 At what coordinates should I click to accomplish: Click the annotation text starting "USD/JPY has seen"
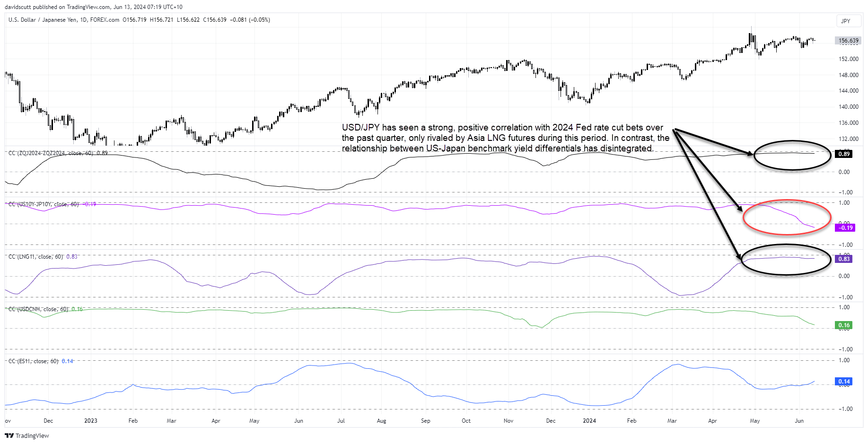[x=506, y=138]
